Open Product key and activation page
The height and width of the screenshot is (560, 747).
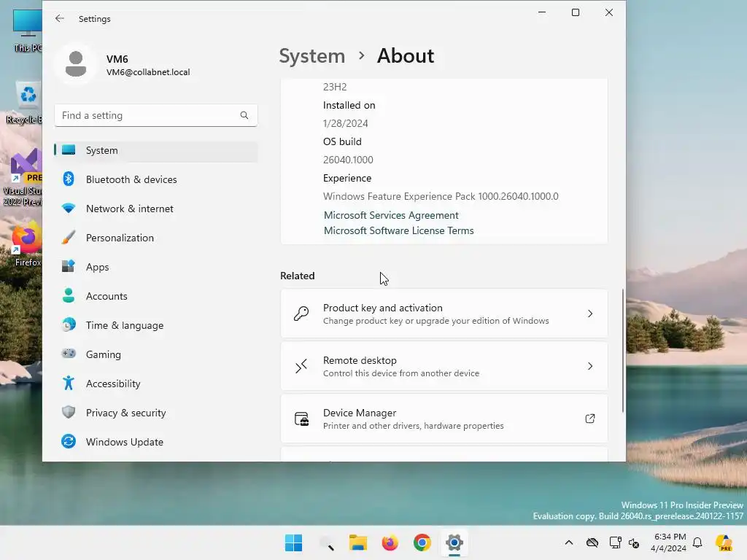click(444, 314)
